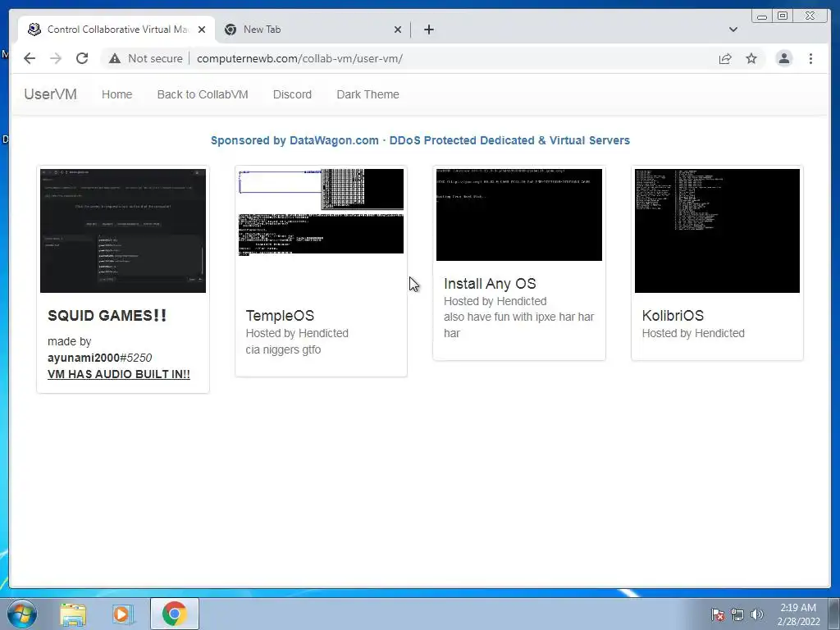Click the UserVM brand link
This screenshot has width=840, height=630.
pos(50,94)
